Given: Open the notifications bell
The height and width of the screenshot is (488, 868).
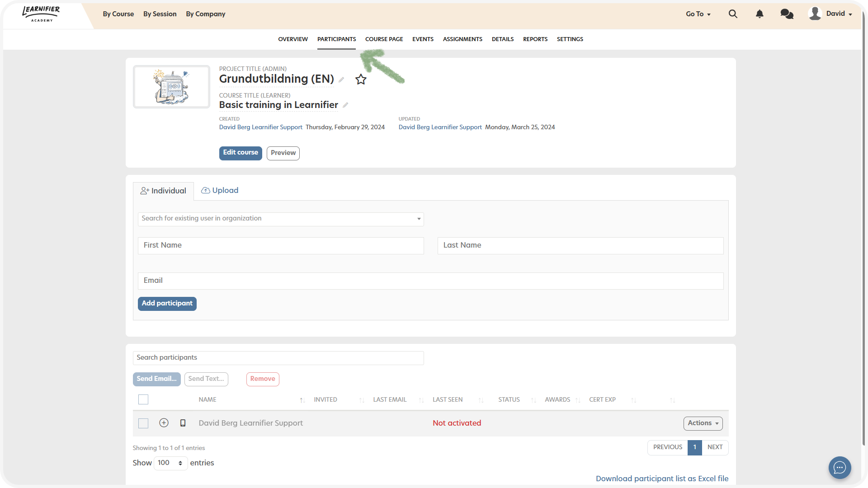Looking at the screenshot, I should pyautogui.click(x=759, y=14).
